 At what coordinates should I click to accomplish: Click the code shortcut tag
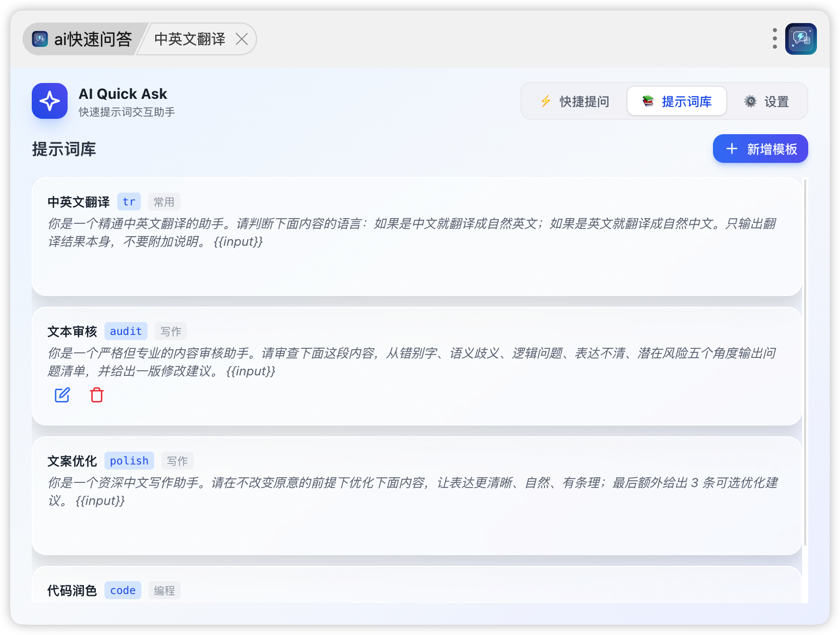pos(123,590)
